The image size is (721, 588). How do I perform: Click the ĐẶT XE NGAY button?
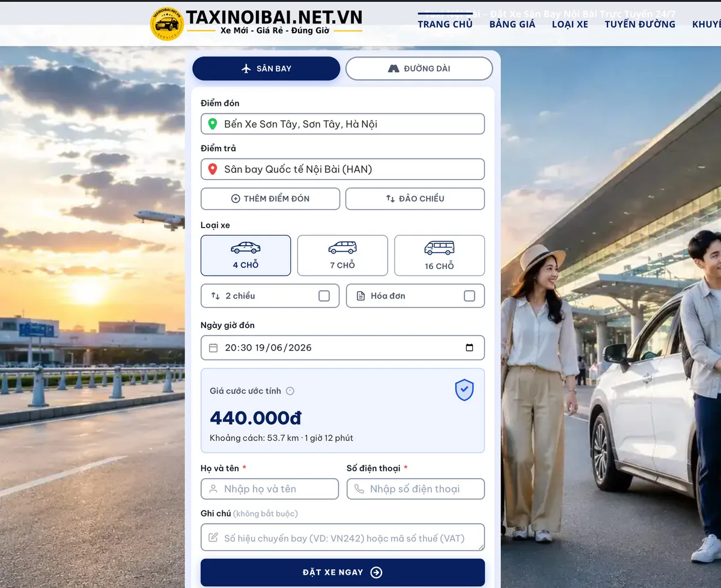click(x=342, y=572)
